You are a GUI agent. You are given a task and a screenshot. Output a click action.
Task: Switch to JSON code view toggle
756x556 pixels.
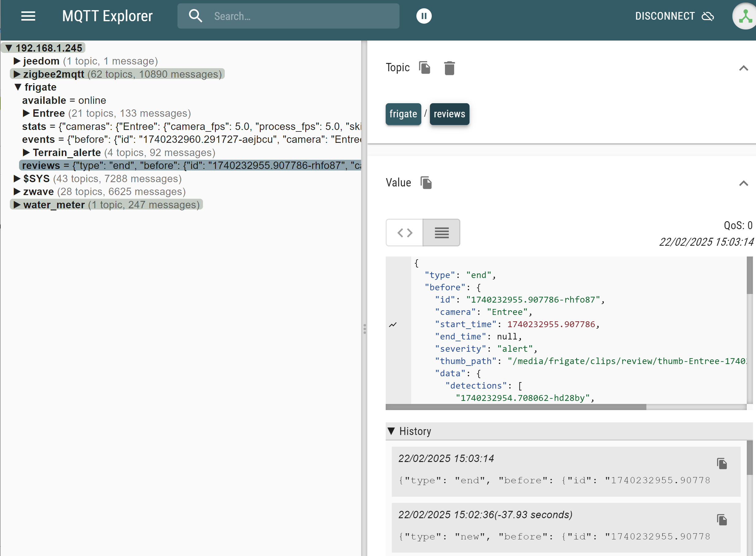(405, 233)
